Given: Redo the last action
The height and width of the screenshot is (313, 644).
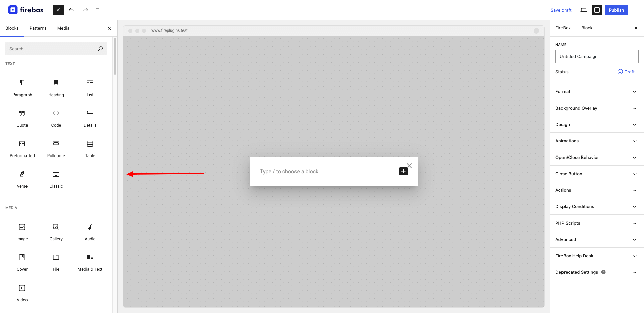Looking at the screenshot, I should (85, 10).
